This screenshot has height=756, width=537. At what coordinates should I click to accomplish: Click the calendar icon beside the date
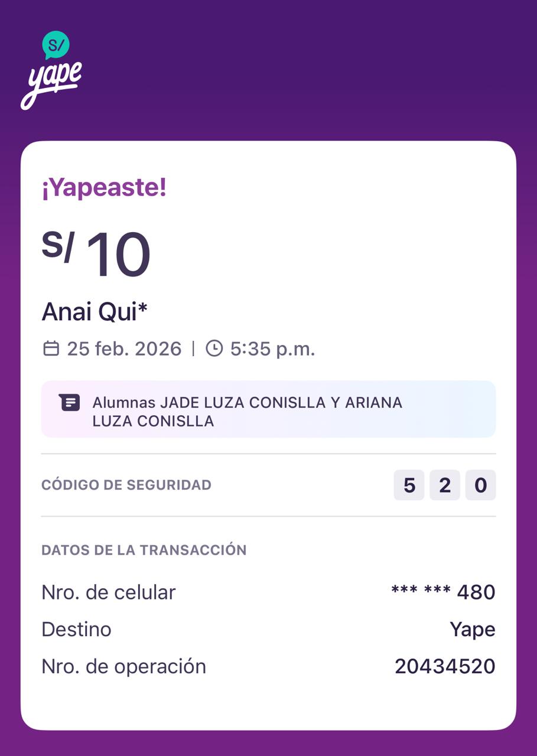coord(51,348)
